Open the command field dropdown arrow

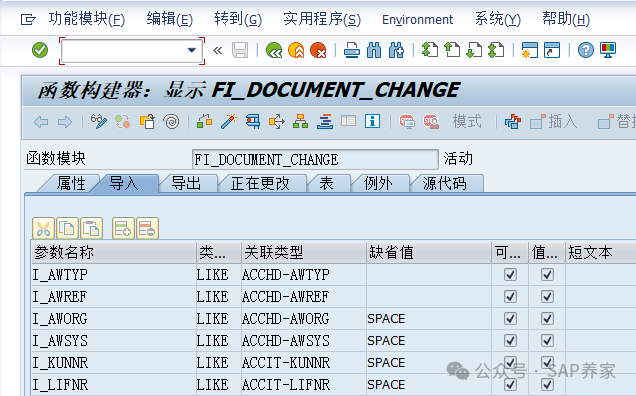(191, 50)
